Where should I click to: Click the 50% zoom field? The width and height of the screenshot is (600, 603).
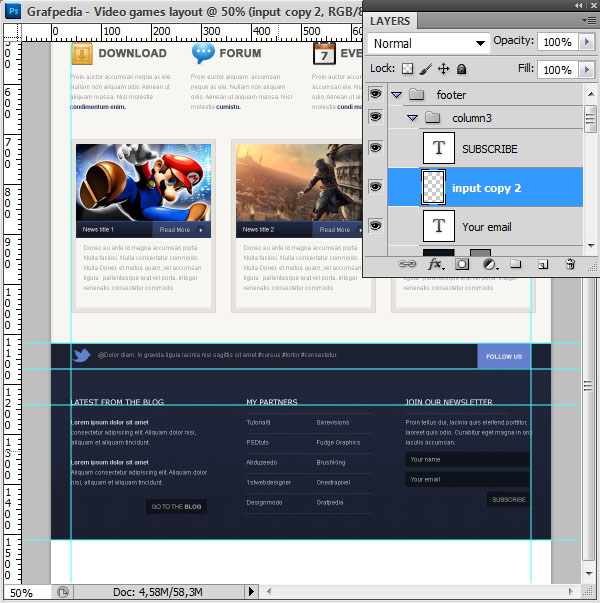click(27, 592)
